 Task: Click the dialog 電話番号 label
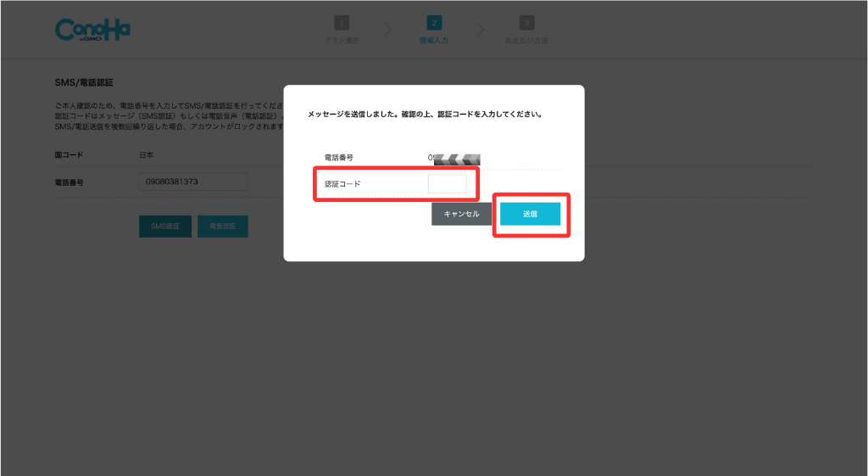click(339, 158)
